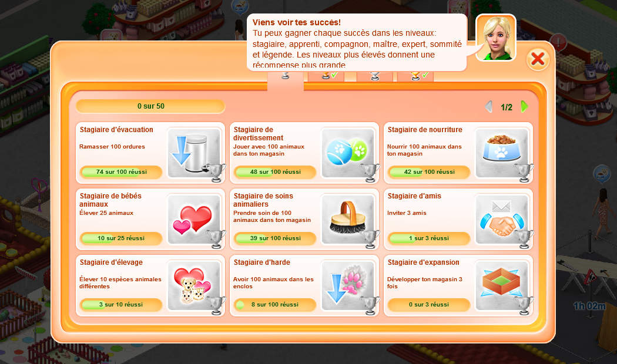This screenshot has height=364, width=617.
Task: Select the handshake amis icon
Action: click(502, 220)
